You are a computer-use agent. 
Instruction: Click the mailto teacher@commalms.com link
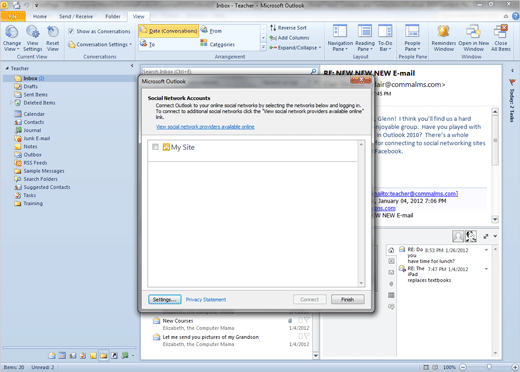[416, 194]
